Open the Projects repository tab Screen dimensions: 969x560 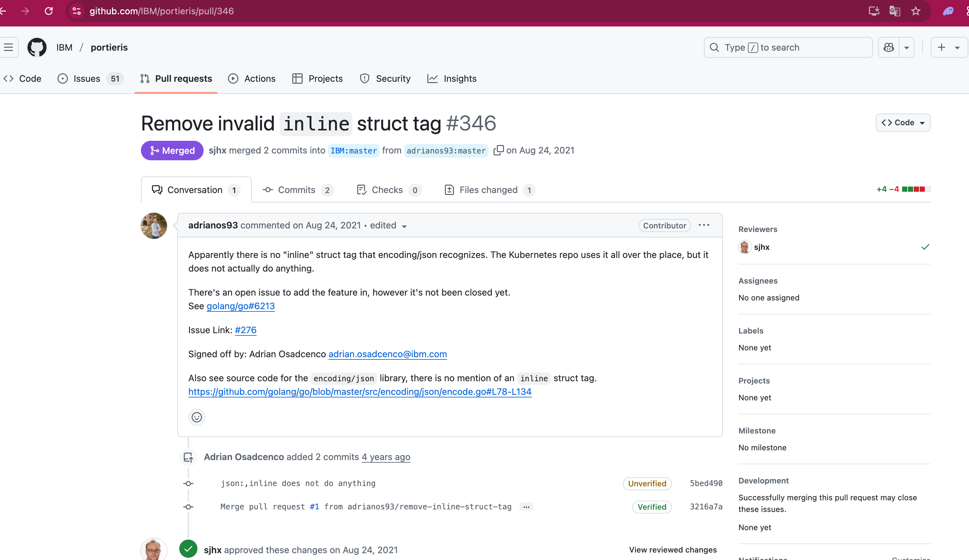[x=318, y=79]
